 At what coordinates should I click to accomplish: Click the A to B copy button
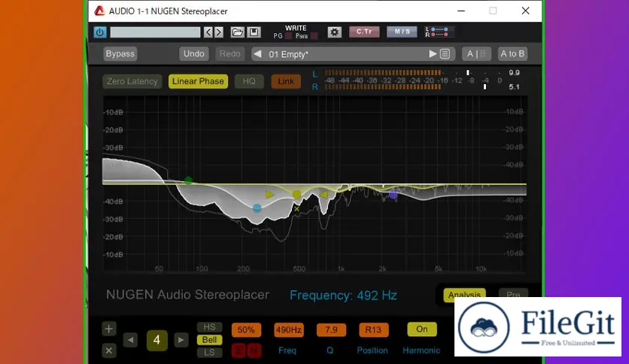512,53
